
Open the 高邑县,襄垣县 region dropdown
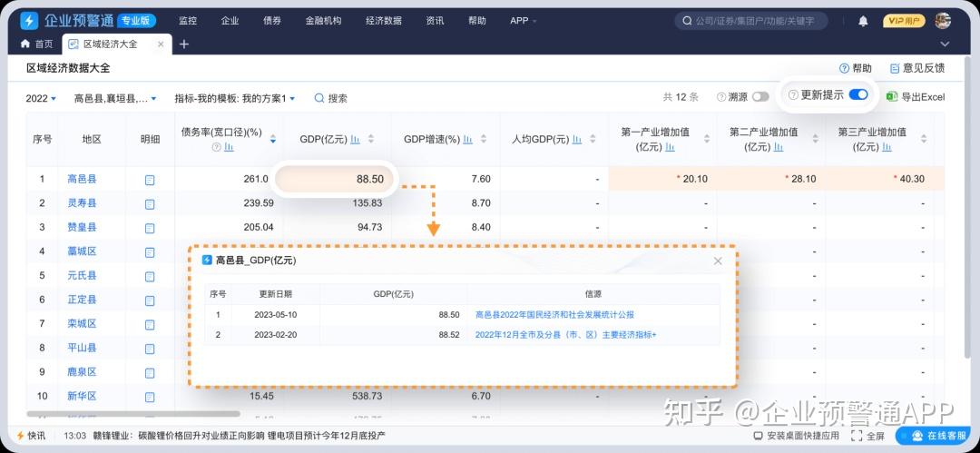[x=115, y=98]
